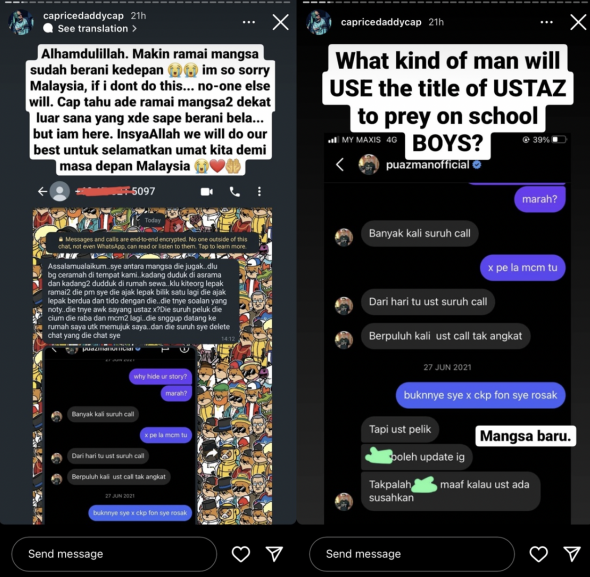Open more options on right story
Viewport: 590px width, 577px height.
tap(546, 22)
